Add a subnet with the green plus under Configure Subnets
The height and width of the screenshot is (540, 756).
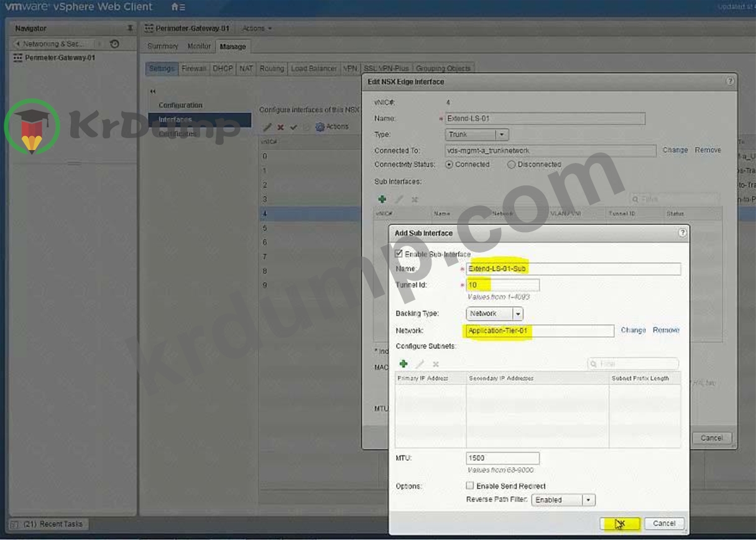click(x=403, y=363)
